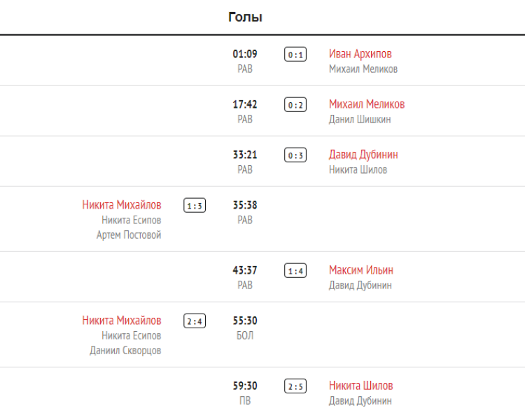Select the 0:2 score badge
Viewport: 525px width, 420px height.
(x=295, y=105)
